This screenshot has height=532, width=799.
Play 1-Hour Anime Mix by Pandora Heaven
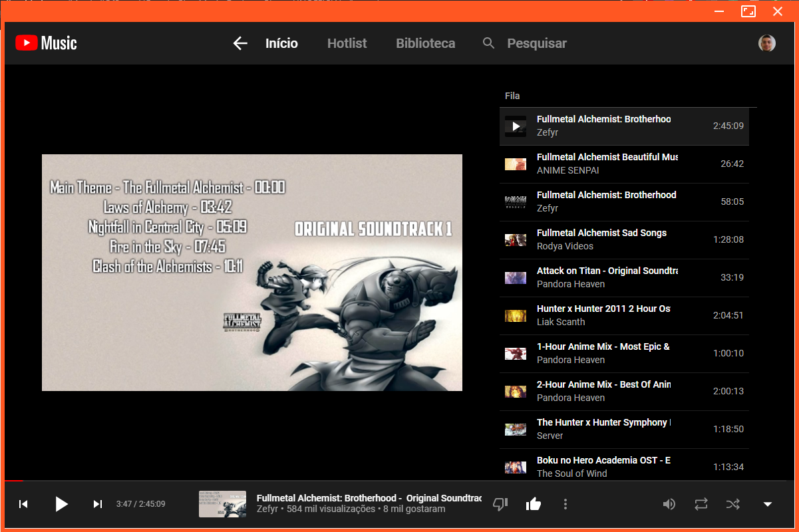pyautogui.click(x=624, y=354)
